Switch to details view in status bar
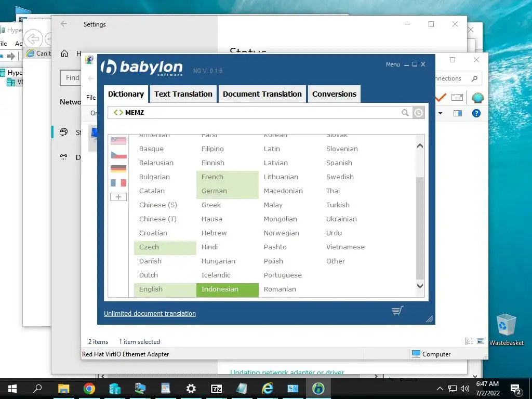Viewport: 532px width, 399px height. coord(469,341)
